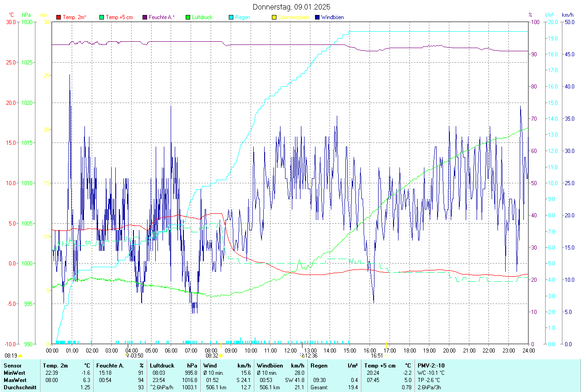Click the Temp +5 cm average value 0.78
This screenshot has width=581, height=392.
pos(407,387)
